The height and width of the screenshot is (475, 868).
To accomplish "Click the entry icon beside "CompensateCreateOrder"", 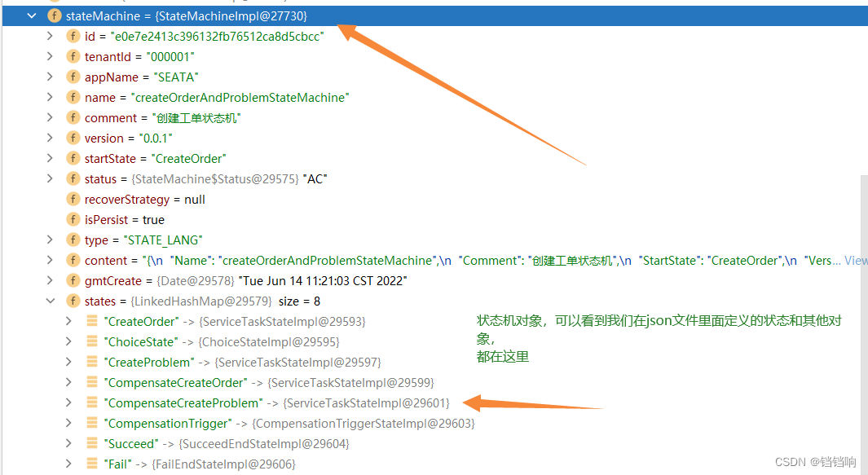I will (x=92, y=382).
